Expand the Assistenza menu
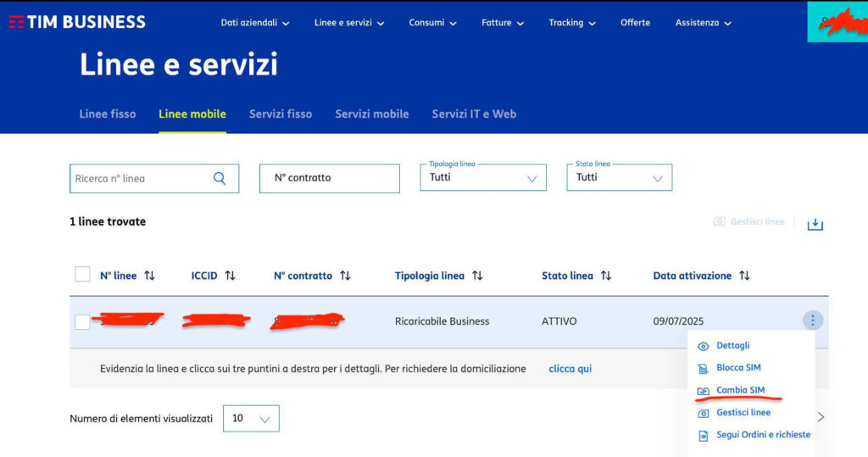Viewport: 868px width, 457px height. click(x=703, y=23)
